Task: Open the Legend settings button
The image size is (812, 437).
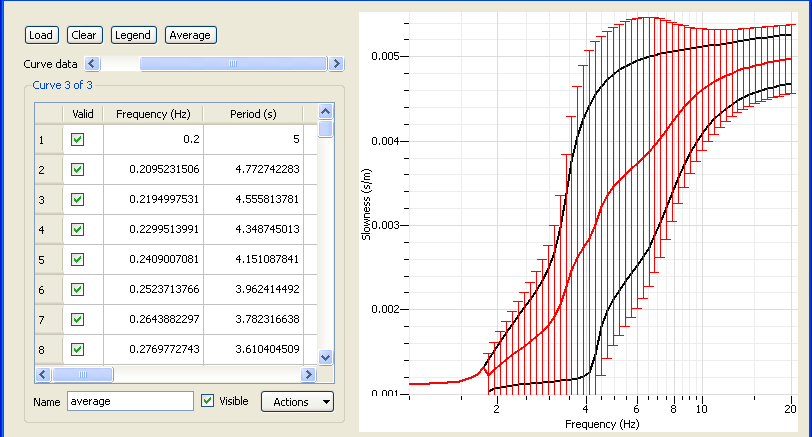Action: pos(133,35)
